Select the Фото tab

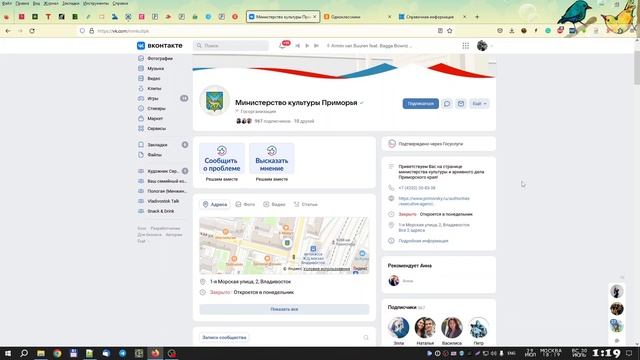[x=245, y=204]
